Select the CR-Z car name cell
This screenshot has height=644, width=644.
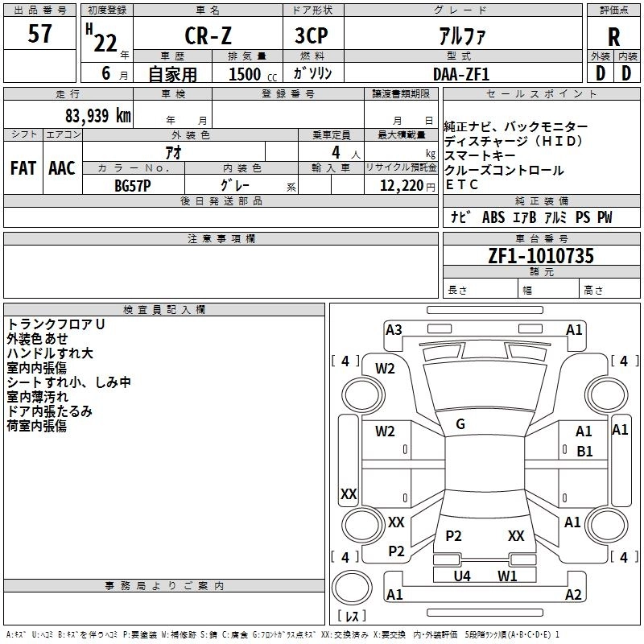[208, 34]
